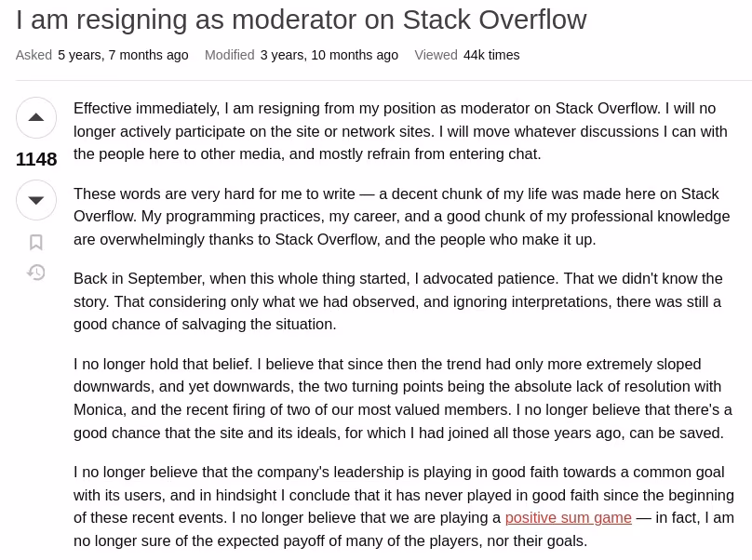Click the 1148 vote count

[x=36, y=159]
